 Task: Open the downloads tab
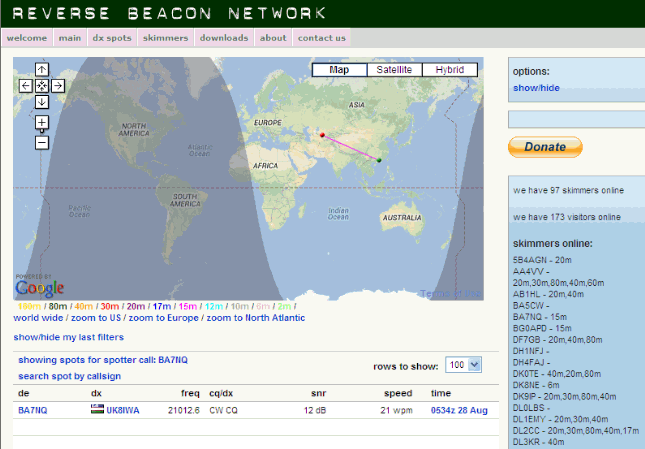click(x=224, y=38)
